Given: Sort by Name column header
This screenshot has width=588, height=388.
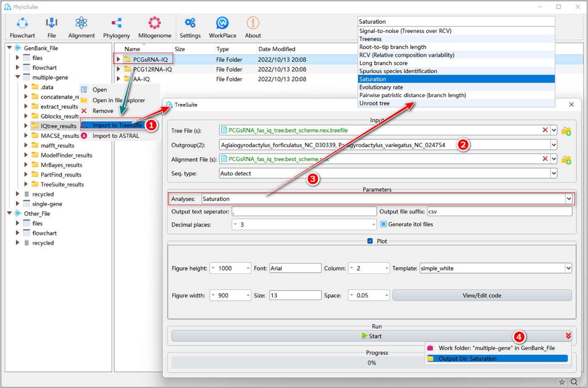Looking at the screenshot, I should 132,49.
